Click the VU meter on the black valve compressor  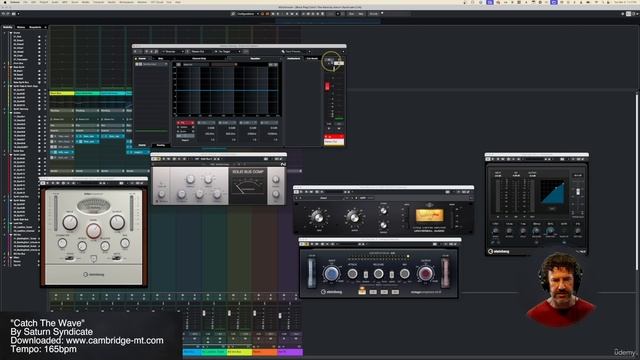tap(429, 216)
